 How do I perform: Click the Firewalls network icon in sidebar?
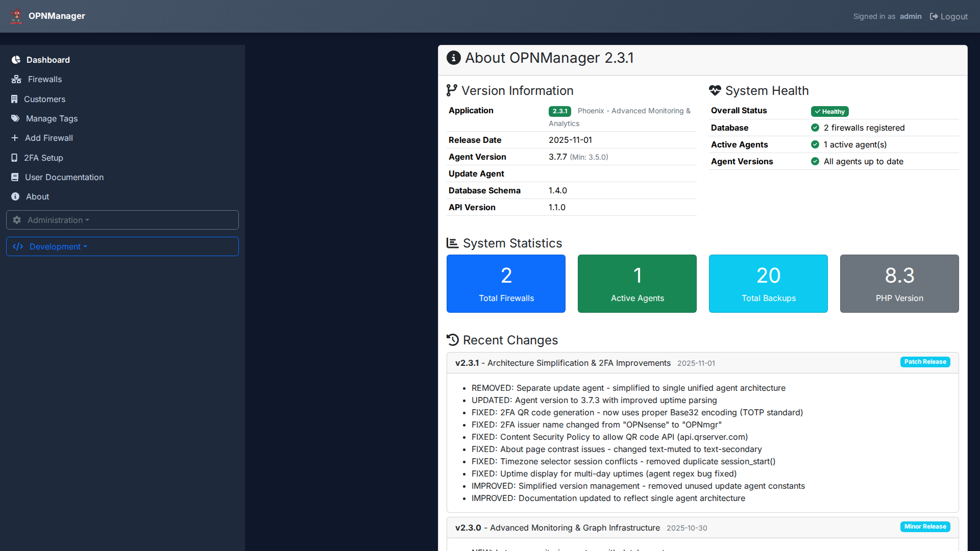pos(16,79)
